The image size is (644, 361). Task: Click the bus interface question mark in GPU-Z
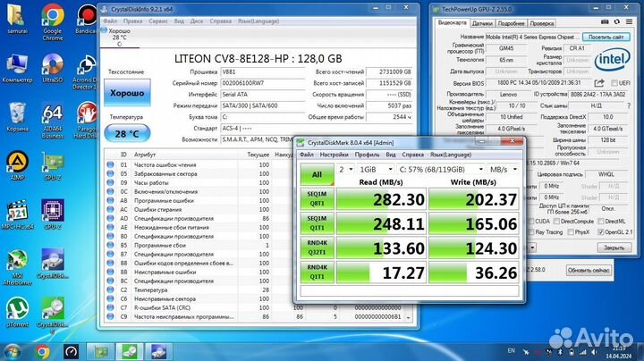pos(629,105)
